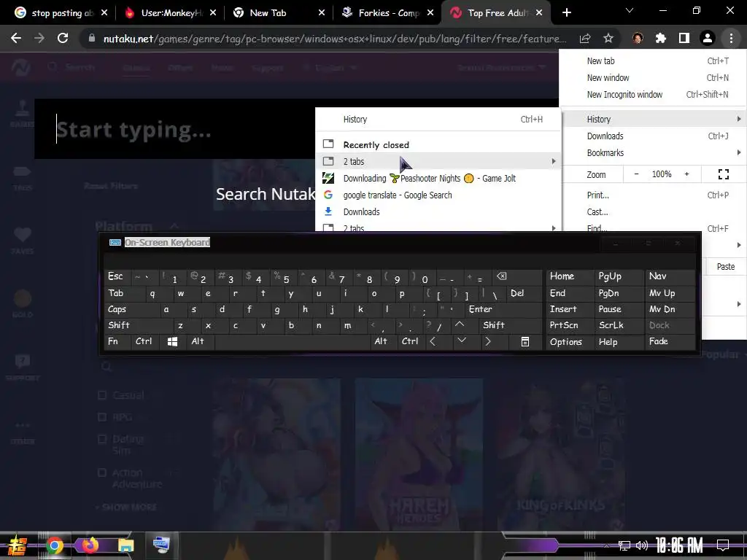Image resolution: width=747 pixels, height=560 pixels.
Task: Open the Start menu button on taskbar
Action: pos(17,545)
